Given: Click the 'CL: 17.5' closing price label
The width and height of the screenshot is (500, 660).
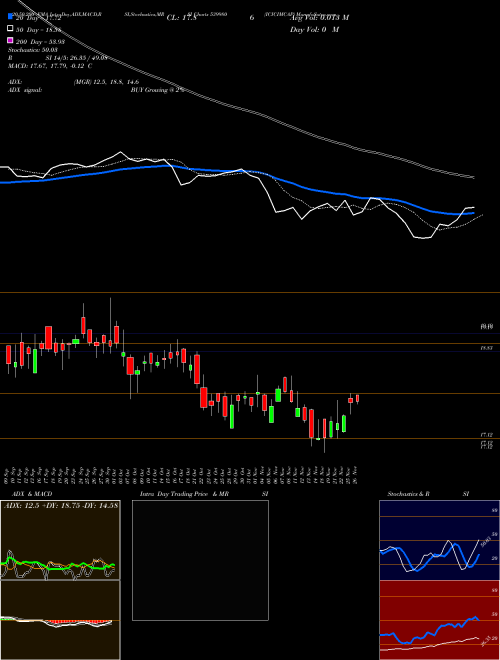Looking at the screenshot, I should (x=181, y=18).
